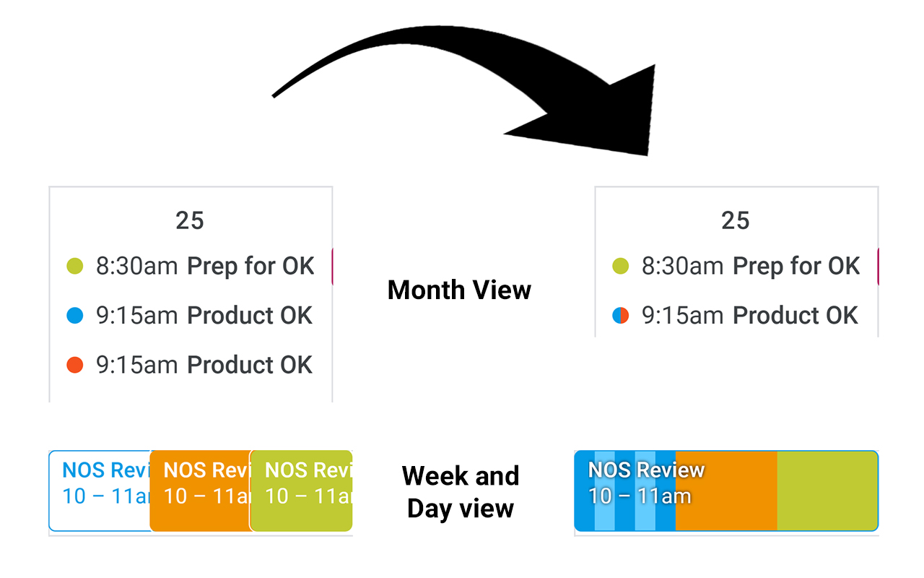924x578 pixels.
Task: Click the Month View label
Action: 459,290
